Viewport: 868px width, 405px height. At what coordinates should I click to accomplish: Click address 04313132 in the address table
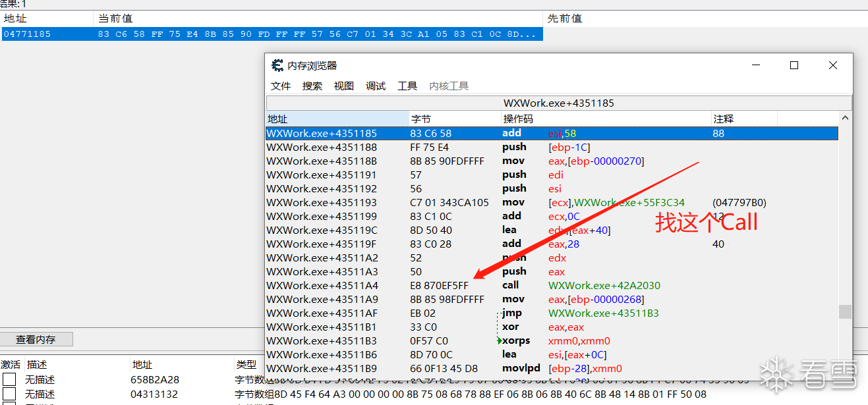[x=155, y=394]
